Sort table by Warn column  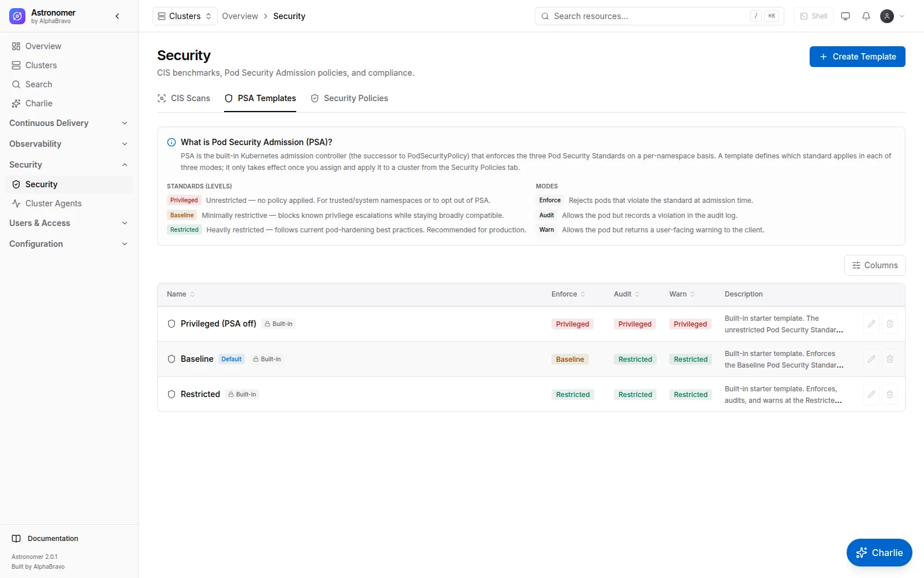pos(682,294)
